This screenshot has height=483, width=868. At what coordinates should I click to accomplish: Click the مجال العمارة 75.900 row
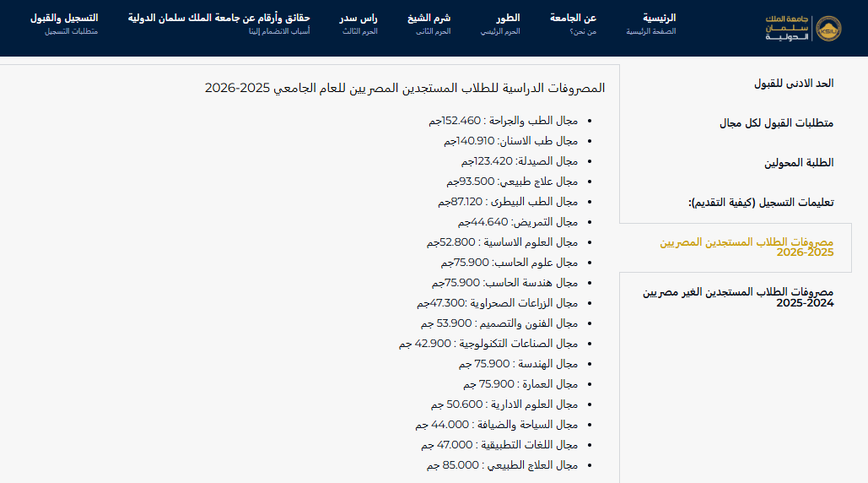[x=520, y=384]
